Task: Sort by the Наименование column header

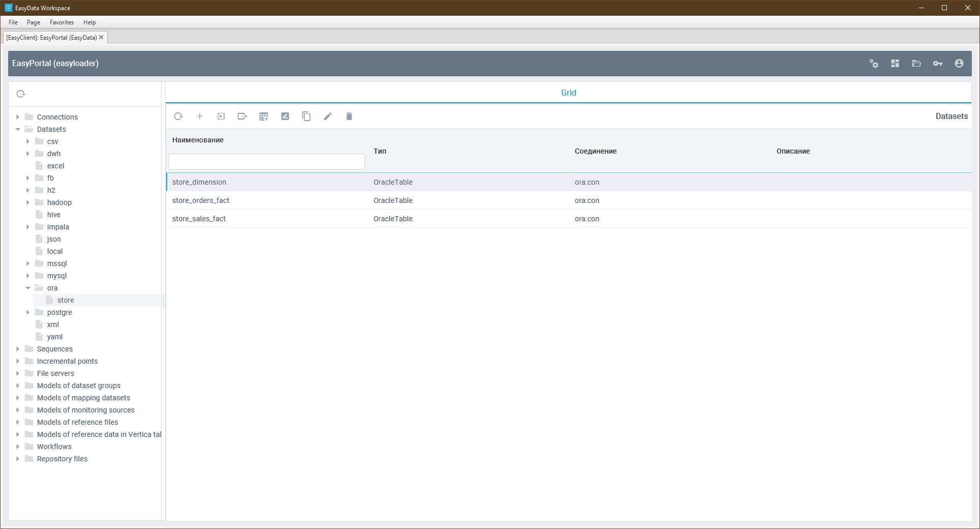Action: [x=198, y=140]
